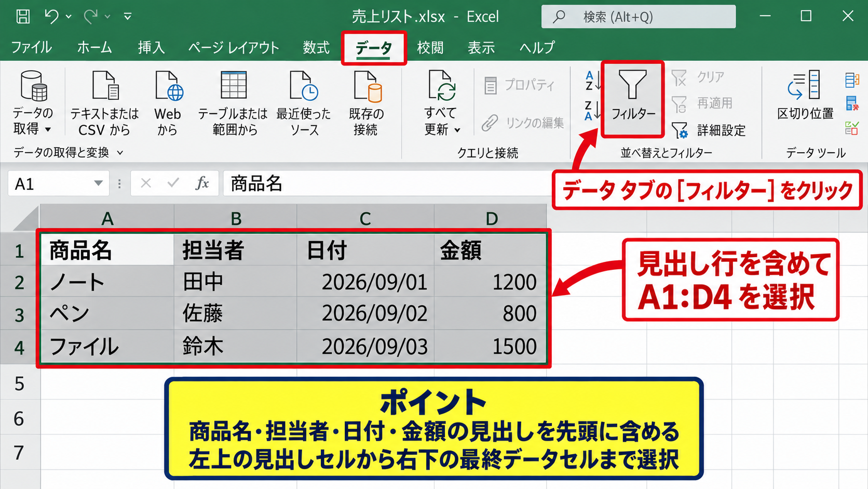The width and height of the screenshot is (868, 489).
Task: Click cell containing 2026/09/03
Action: (x=365, y=346)
